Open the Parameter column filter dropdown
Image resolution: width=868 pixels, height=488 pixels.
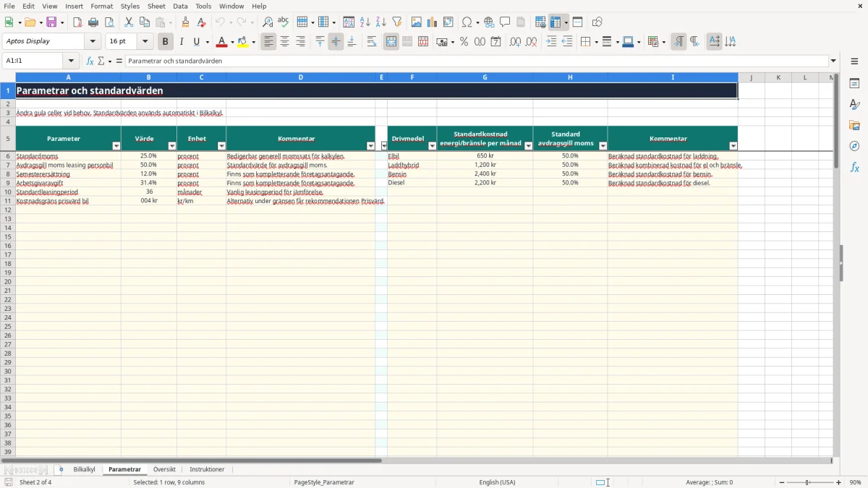point(116,146)
